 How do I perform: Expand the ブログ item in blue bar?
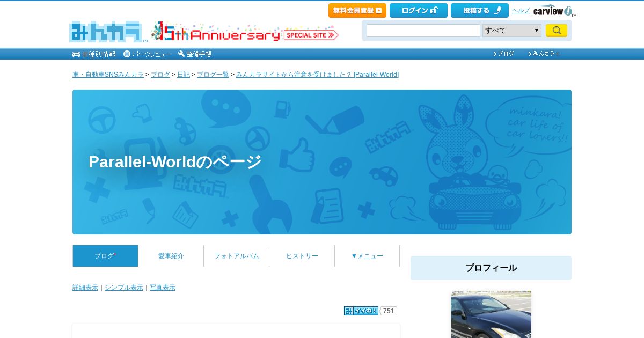pyautogui.click(x=503, y=54)
